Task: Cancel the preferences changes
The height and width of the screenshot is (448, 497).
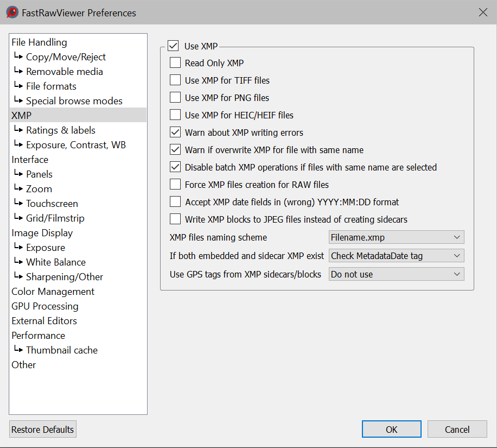Action: (457, 430)
